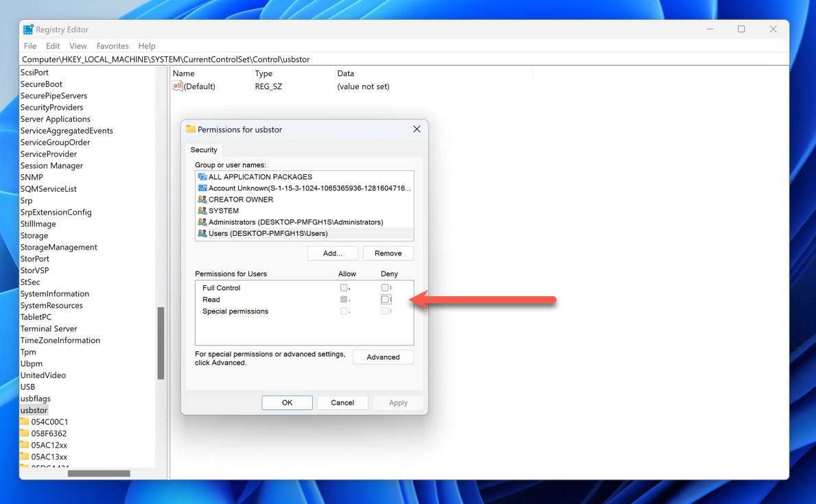This screenshot has width=816, height=504.
Task: Open the View menu
Action: pyautogui.click(x=78, y=46)
